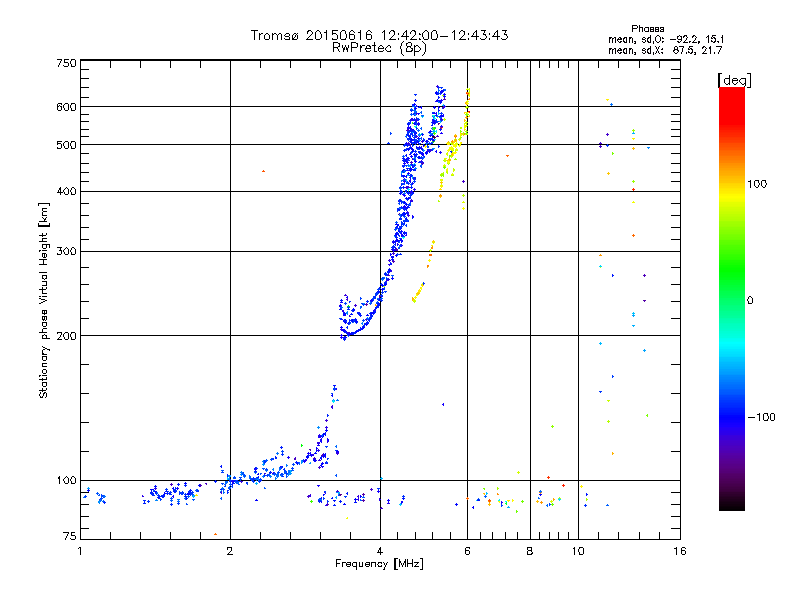
Task: Click the x-axis '8' tick label
Action: click(x=530, y=551)
